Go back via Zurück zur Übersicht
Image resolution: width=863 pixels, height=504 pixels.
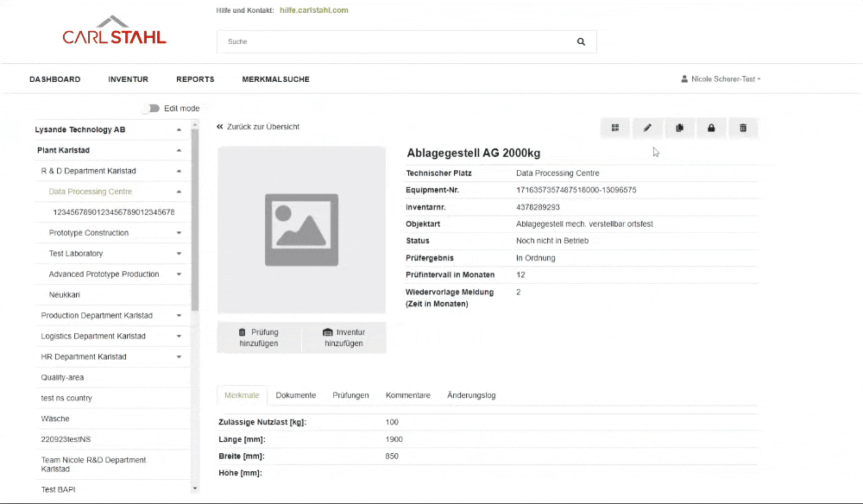point(258,127)
